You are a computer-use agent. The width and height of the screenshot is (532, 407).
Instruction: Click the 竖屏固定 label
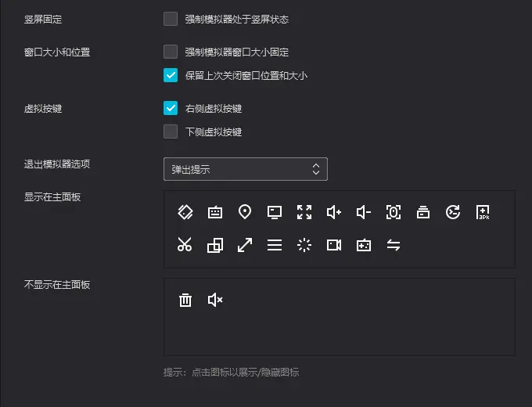click(x=43, y=20)
